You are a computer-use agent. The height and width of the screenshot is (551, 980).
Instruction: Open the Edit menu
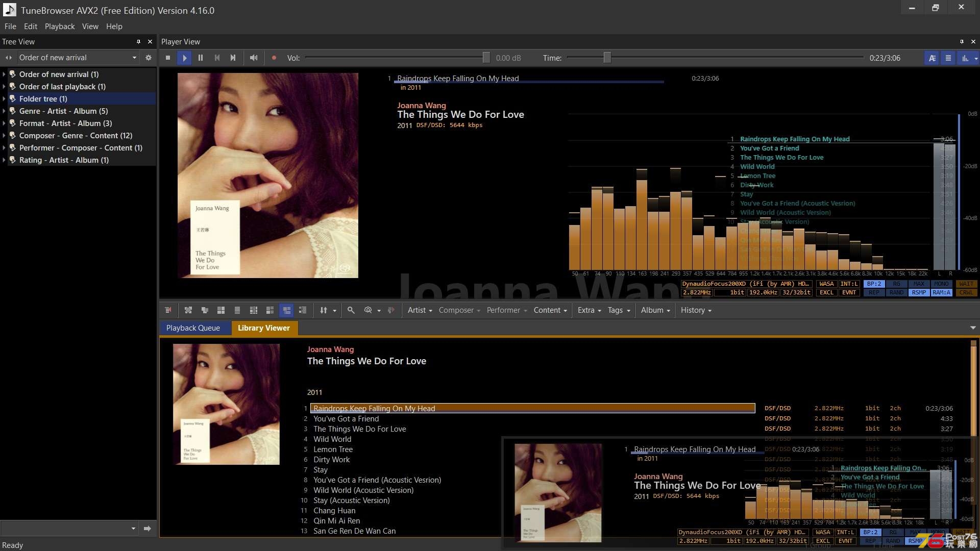click(x=31, y=27)
